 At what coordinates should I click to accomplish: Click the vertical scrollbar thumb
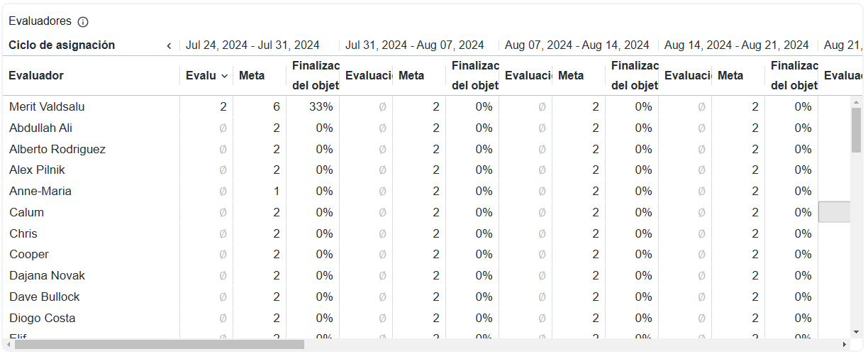857,130
